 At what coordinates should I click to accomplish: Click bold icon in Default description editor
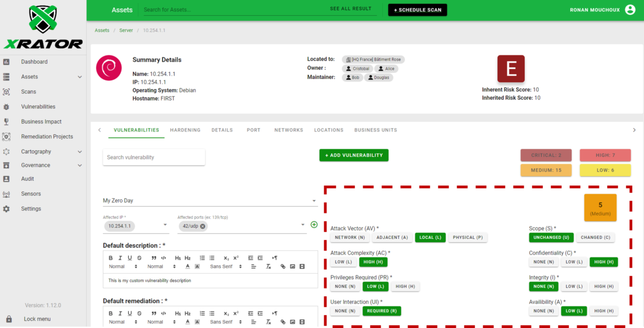(x=111, y=258)
